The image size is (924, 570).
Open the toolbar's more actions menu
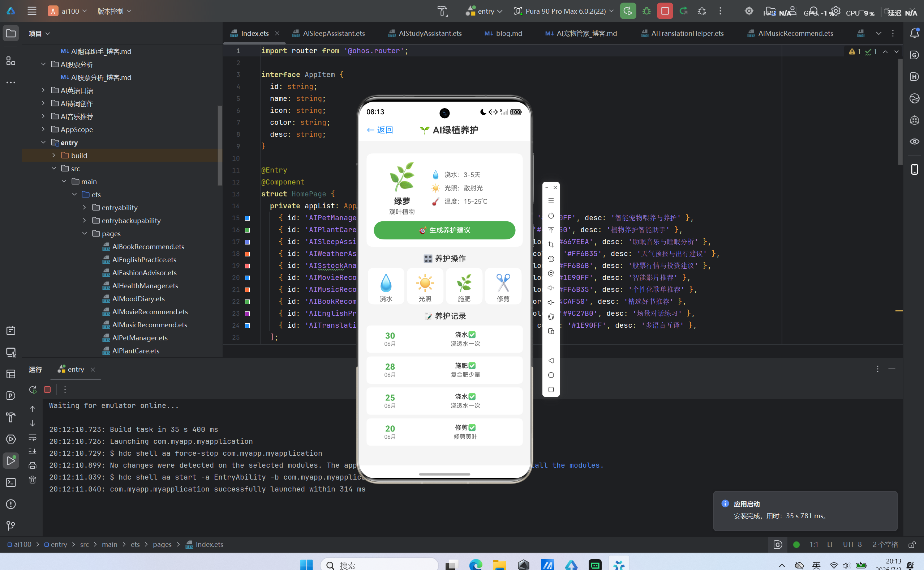pos(720,11)
